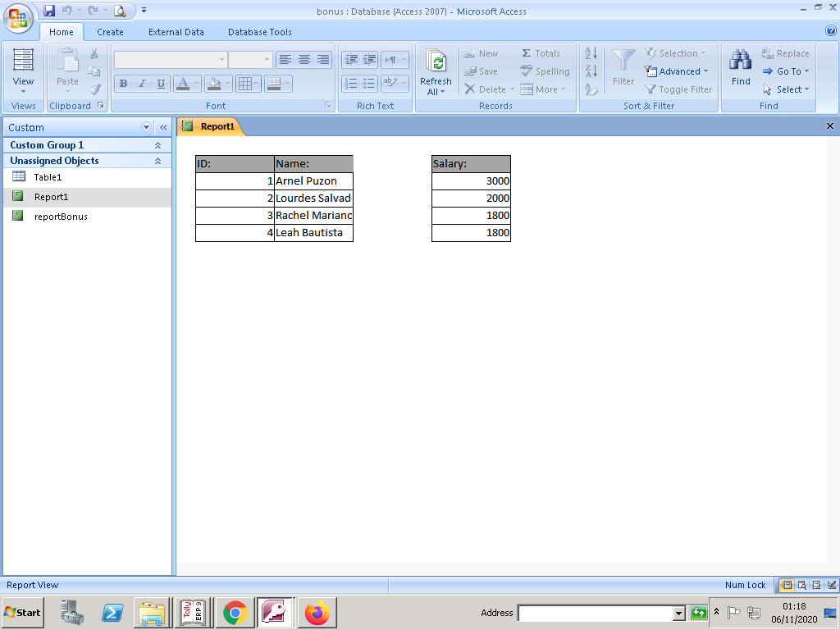Click the Sort Descending Z-A icon
The width and height of the screenshot is (840, 630).
pyautogui.click(x=591, y=71)
